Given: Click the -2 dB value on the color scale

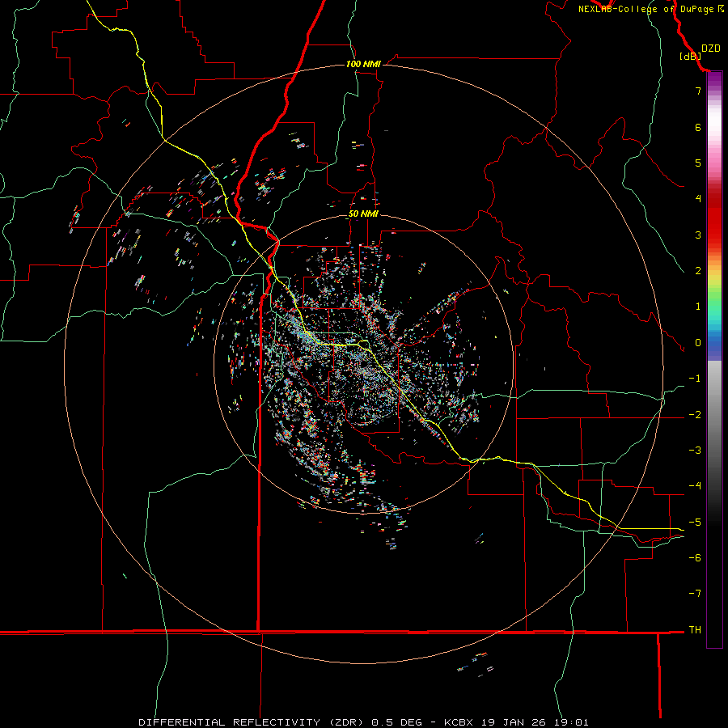Looking at the screenshot, I should (x=695, y=415).
